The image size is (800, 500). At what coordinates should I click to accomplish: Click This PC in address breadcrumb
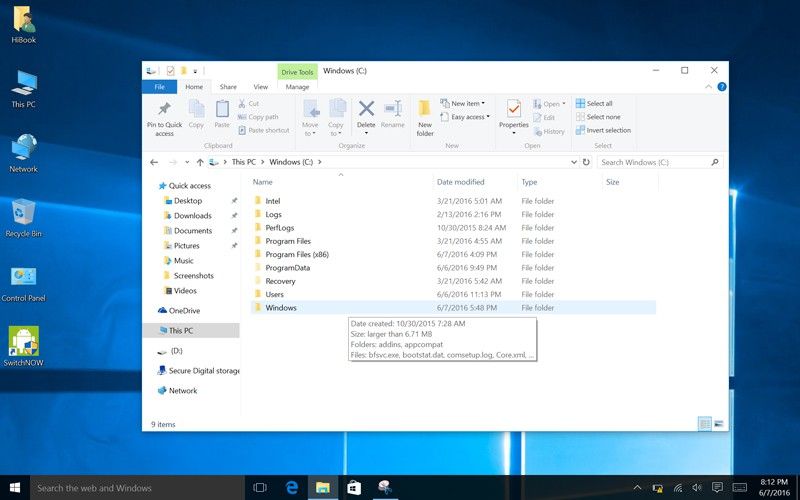[244, 162]
